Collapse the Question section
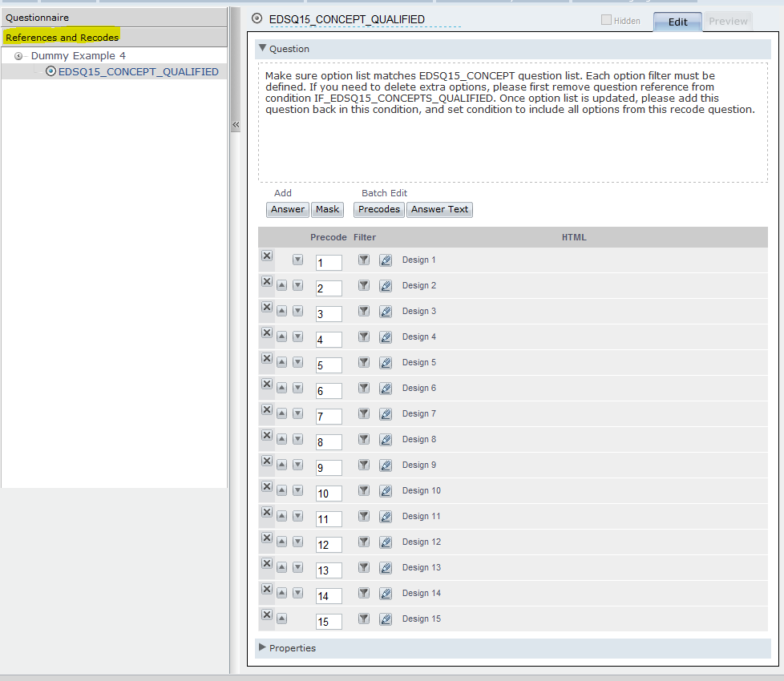Viewport: 784px width, 681px height. click(x=262, y=48)
